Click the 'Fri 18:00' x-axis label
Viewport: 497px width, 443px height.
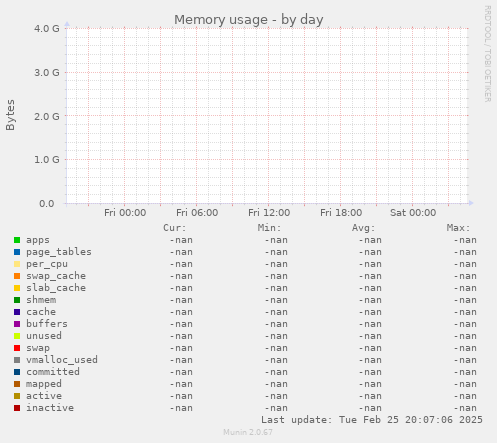[x=341, y=213]
